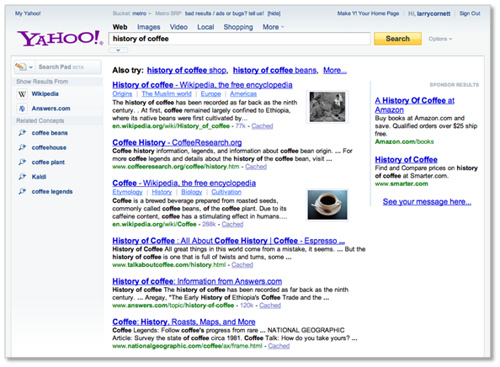The height and width of the screenshot is (367, 500).
Task: Open the Options dropdown next to Search
Action: click(x=440, y=39)
